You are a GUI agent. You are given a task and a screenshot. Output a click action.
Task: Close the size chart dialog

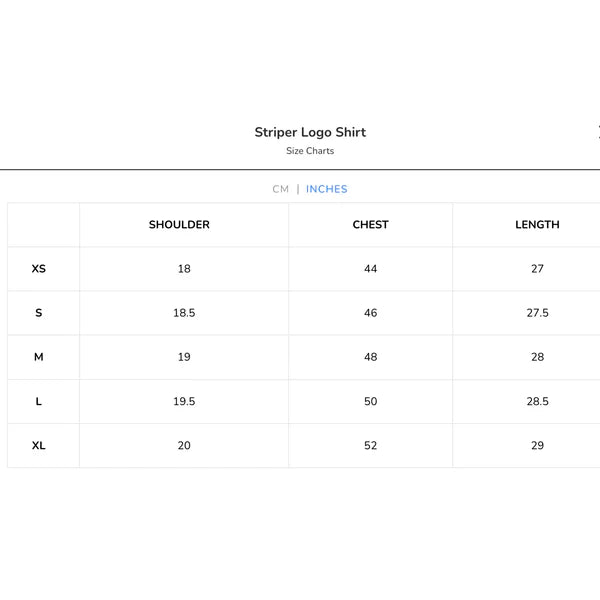pos(598,132)
